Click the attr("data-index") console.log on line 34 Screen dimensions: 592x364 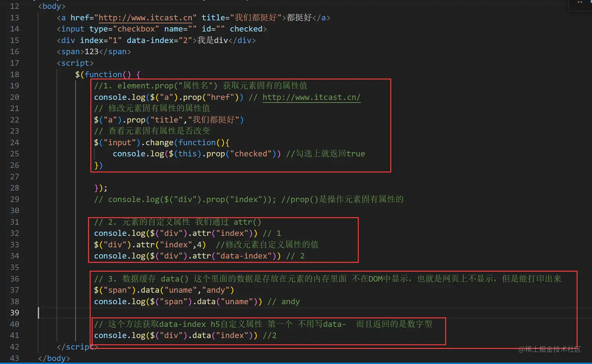(x=188, y=256)
